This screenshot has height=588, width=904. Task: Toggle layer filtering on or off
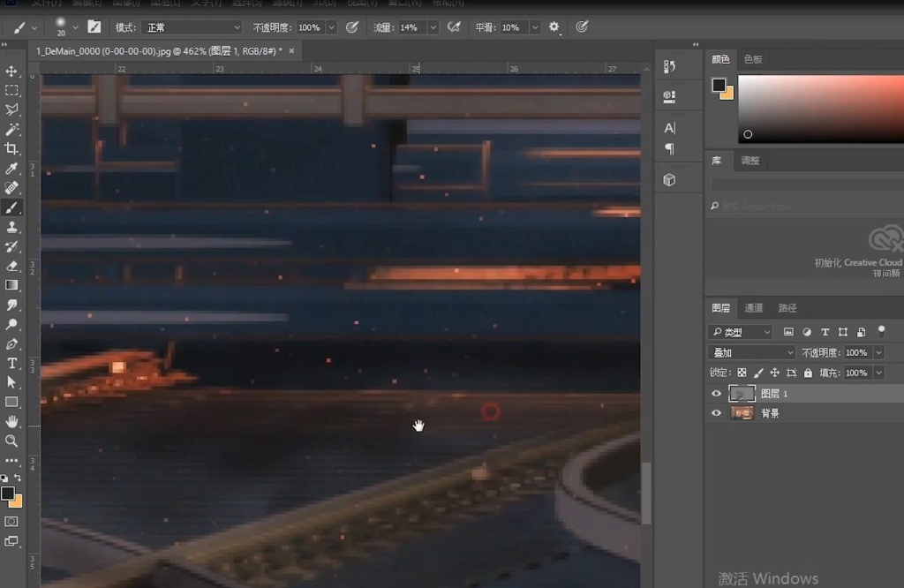pos(881,331)
